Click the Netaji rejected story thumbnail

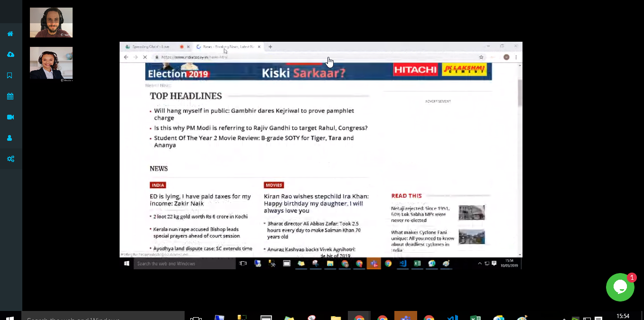pyautogui.click(x=472, y=212)
